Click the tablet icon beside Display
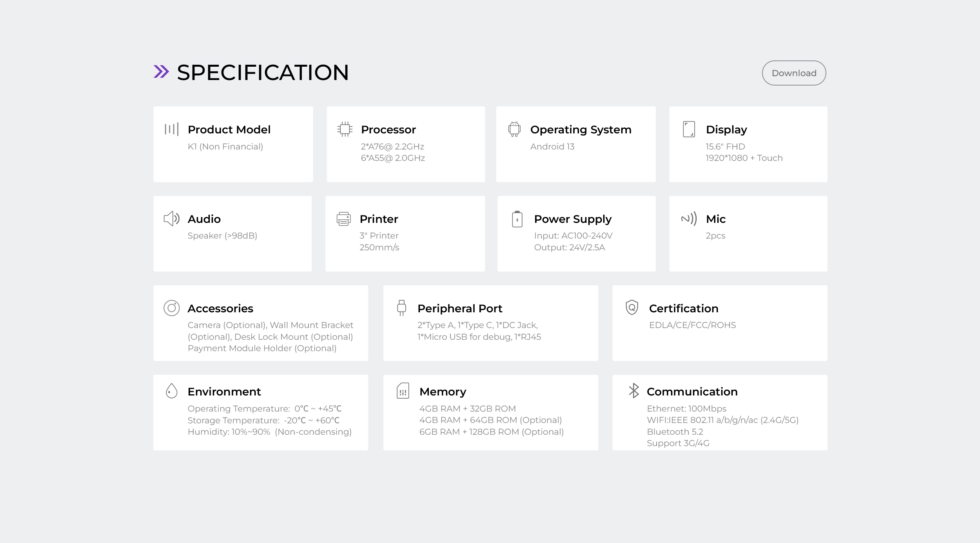This screenshot has width=980, height=543. [689, 129]
